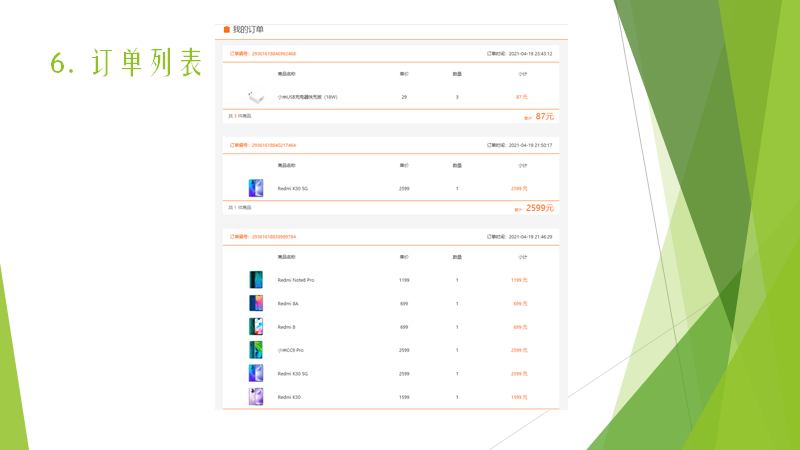Click the order number of the 2599元 order
The image size is (800, 450).
click(x=263, y=145)
